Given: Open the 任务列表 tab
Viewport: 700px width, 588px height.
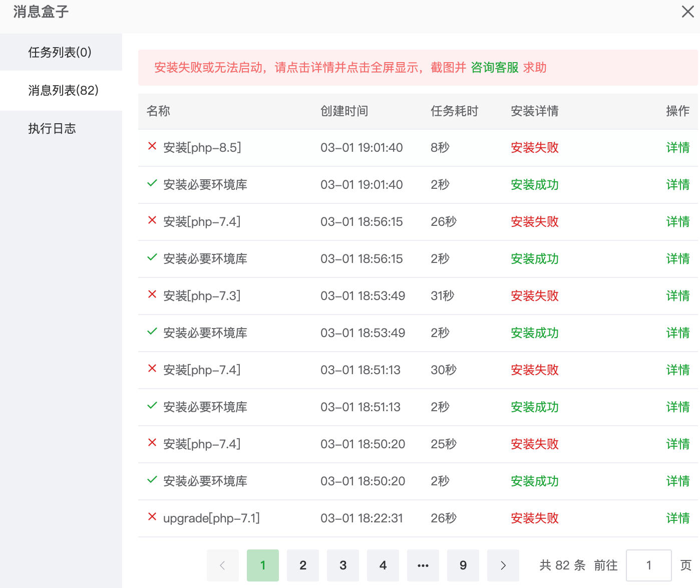Looking at the screenshot, I should [x=59, y=52].
